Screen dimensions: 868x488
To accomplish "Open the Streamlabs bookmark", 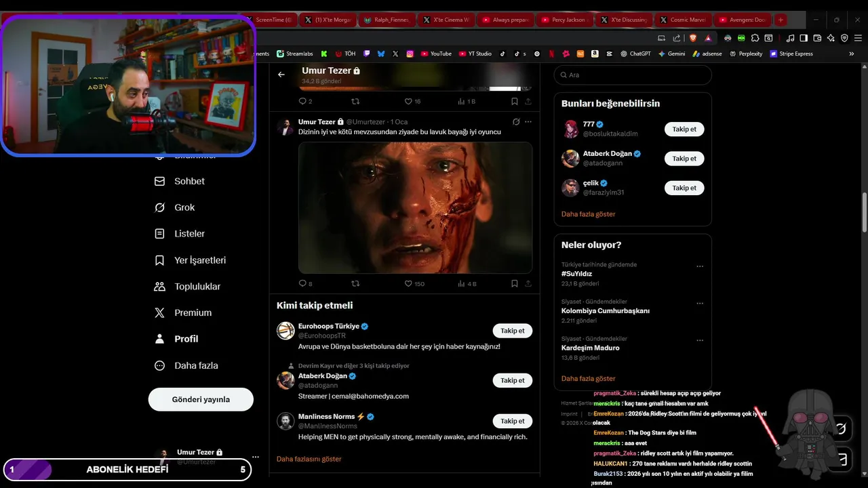I will click(294, 54).
